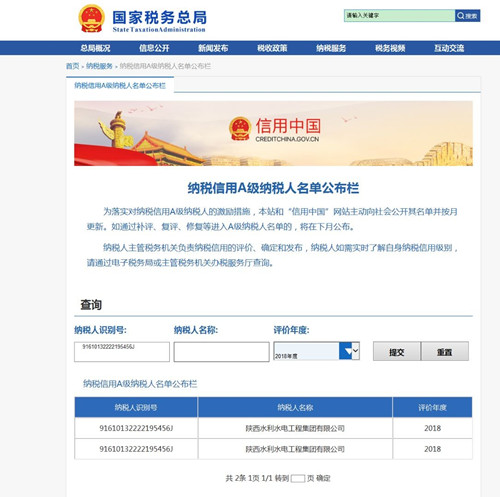The width and height of the screenshot is (500, 497).
Task: Click the 确定 page jump button
Action: [323, 478]
